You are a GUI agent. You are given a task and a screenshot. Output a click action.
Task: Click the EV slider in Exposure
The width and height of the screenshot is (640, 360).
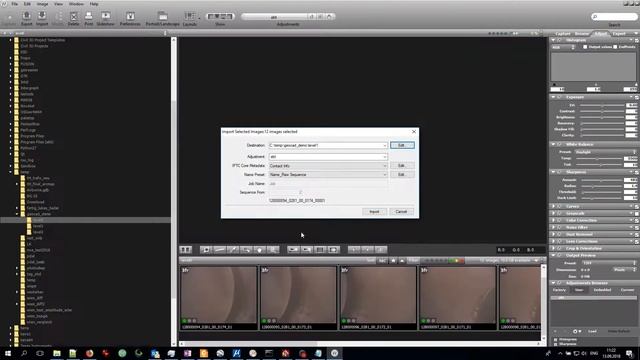[x=602, y=105]
